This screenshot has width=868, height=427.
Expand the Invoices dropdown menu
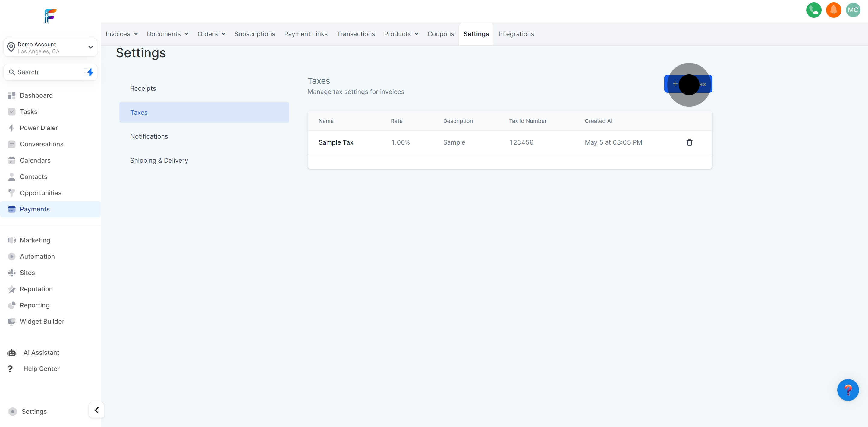coord(122,34)
